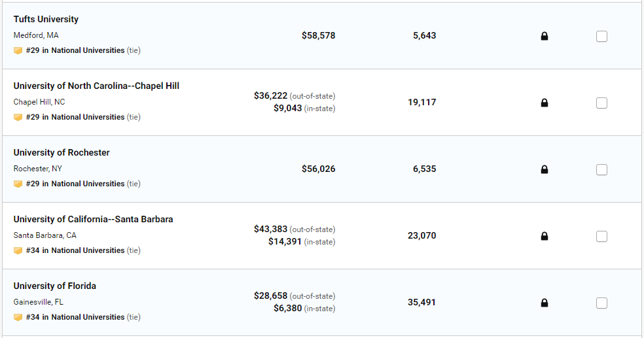Visit the University of Florida page
The width and height of the screenshot is (644, 338).
[55, 286]
